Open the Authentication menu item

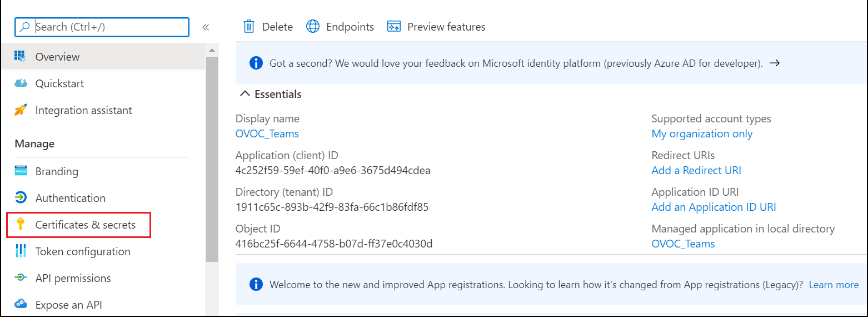[70, 198]
